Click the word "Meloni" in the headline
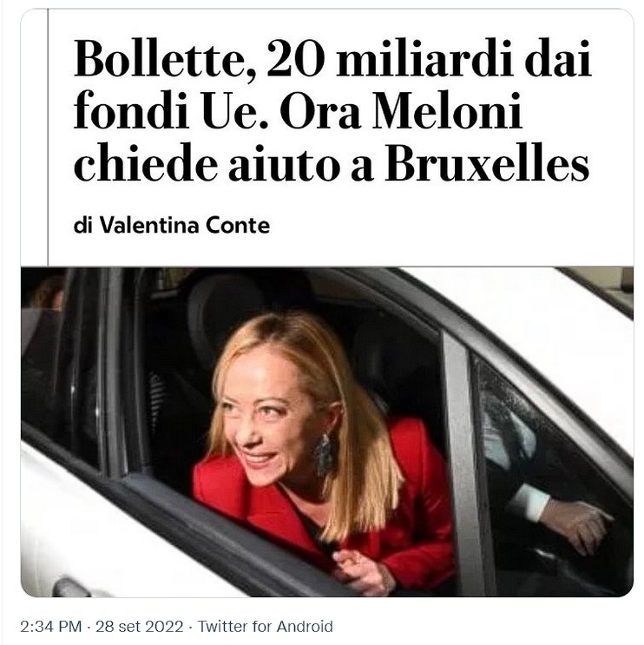Image resolution: width=644 pixels, height=645 pixels. [451, 113]
